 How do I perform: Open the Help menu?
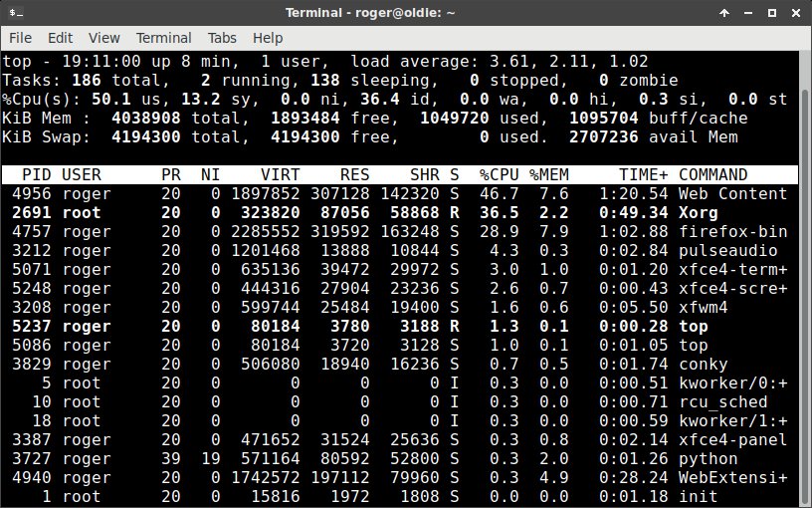click(x=268, y=38)
